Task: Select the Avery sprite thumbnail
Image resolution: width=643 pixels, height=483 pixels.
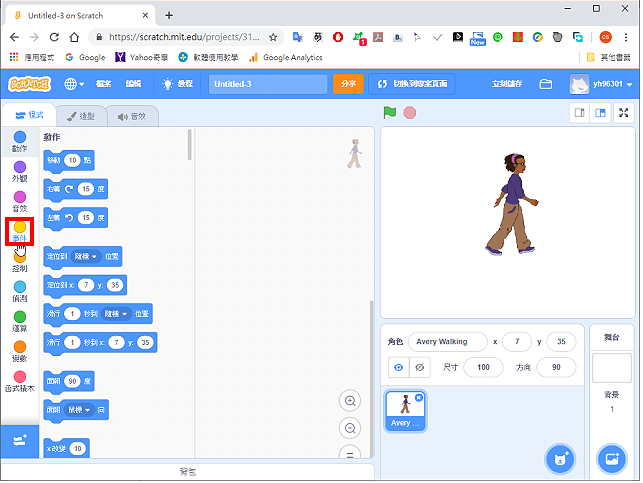Action: point(405,411)
